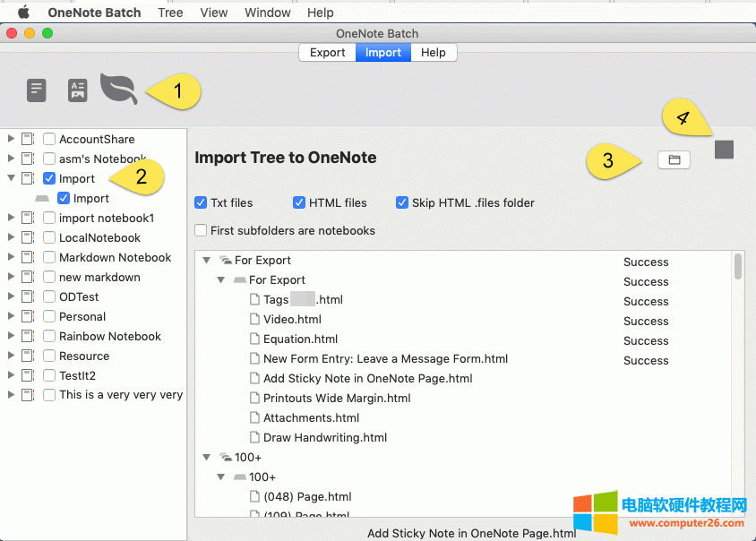Expand the Personal notebook tree item
Viewport: 756px width, 541px height.
9,316
